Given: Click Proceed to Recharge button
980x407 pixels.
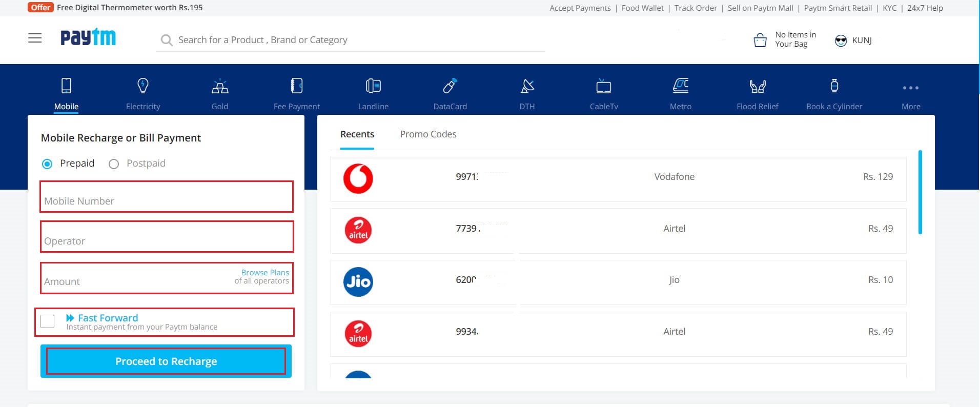Looking at the screenshot, I should (x=166, y=361).
